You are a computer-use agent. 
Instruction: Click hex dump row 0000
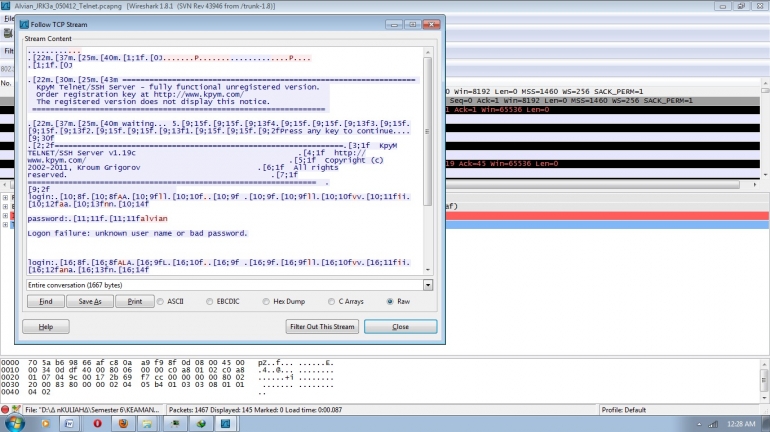pyautogui.click(x=167, y=363)
